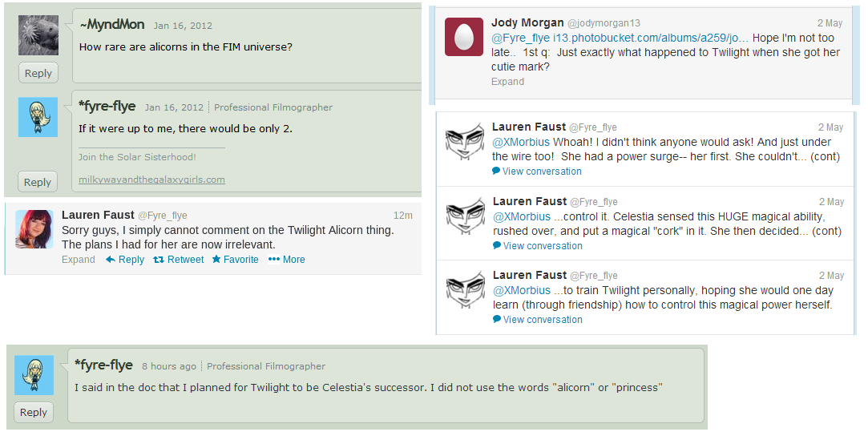View conversation for the 'power surge' tweet
The height and width of the screenshot is (444, 868).
coord(537,172)
